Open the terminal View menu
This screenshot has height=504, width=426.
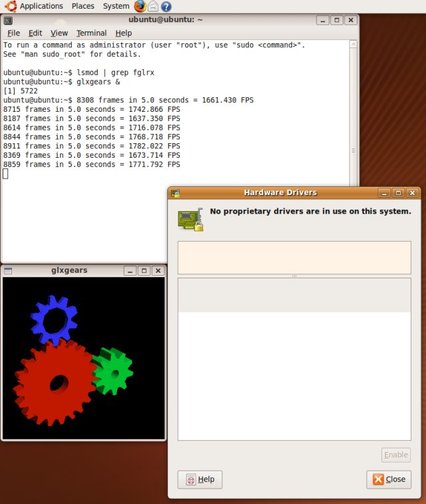pos(59,33)
